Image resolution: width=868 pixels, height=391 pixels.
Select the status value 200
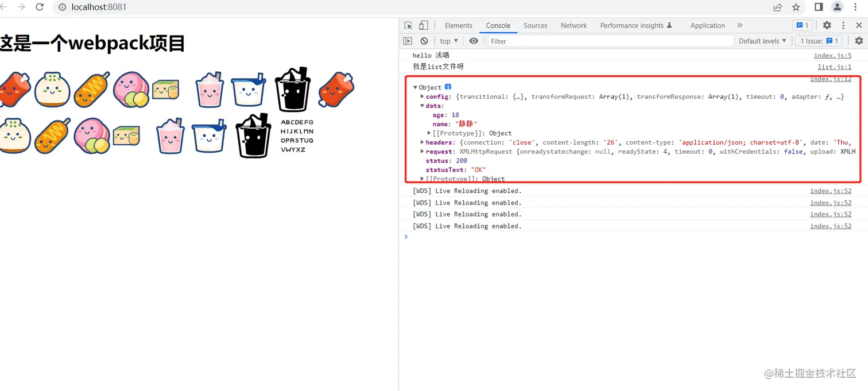(462, 161)
